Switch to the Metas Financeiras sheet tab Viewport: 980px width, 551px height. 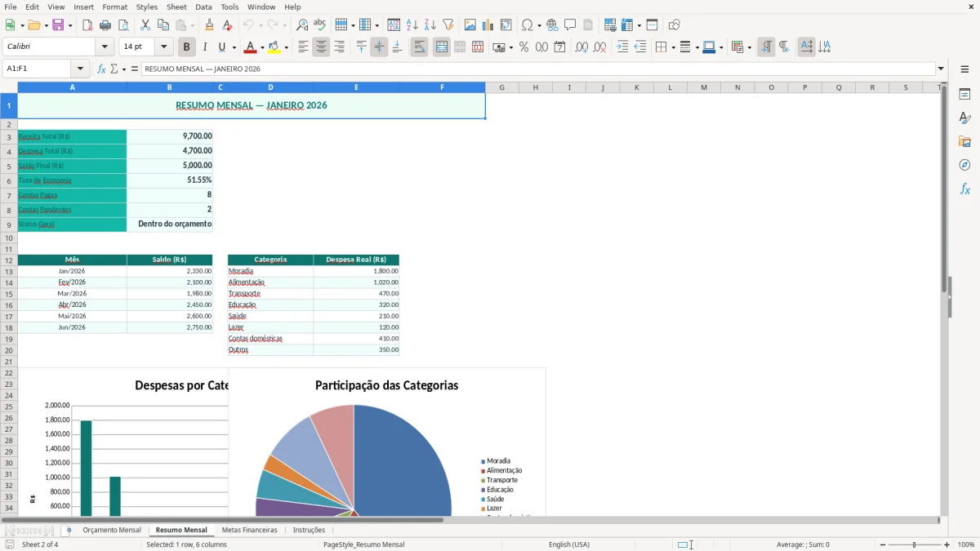pos(250,530)
